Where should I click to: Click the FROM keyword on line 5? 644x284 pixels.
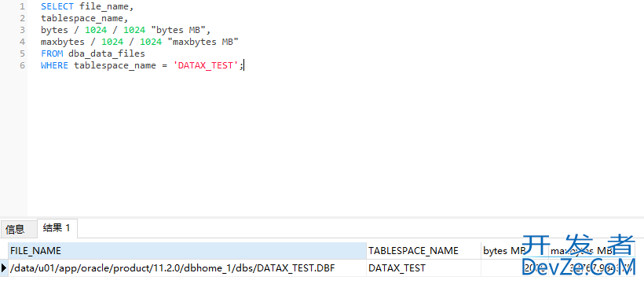tap(52, 54)
